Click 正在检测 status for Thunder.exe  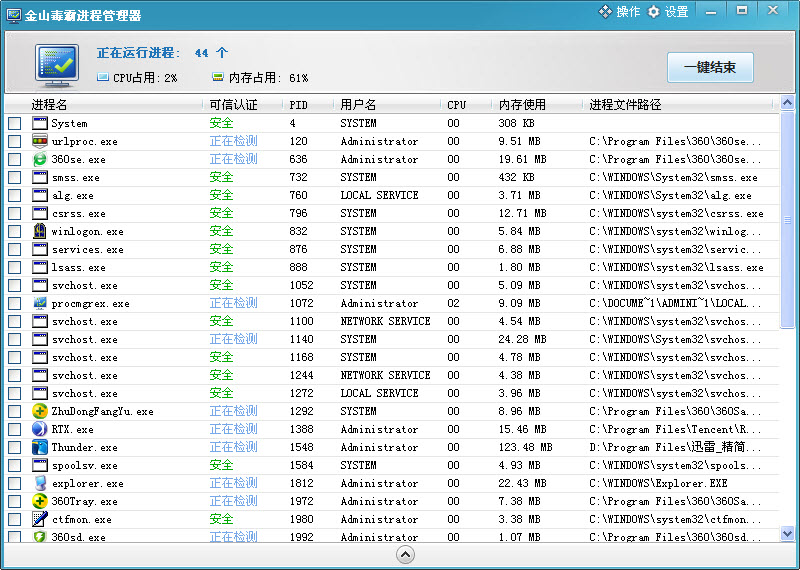233,447
